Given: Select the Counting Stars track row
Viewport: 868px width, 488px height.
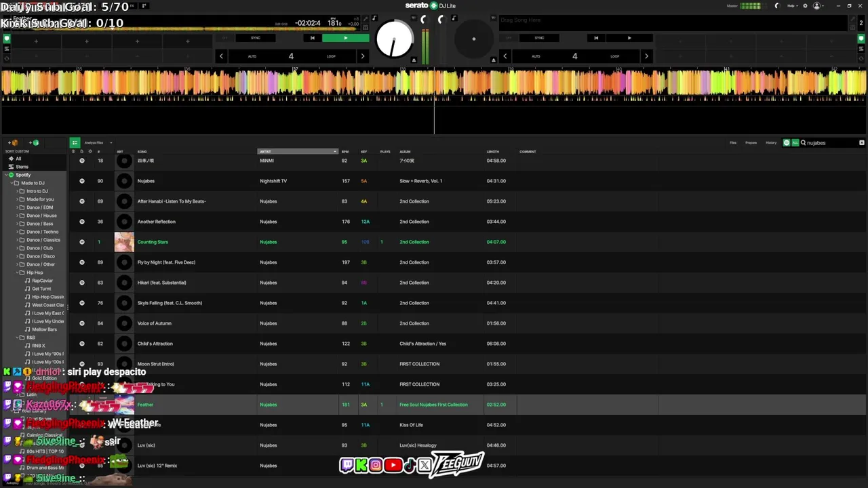Looking at the screenshot, I should click(x=468, y=242).
